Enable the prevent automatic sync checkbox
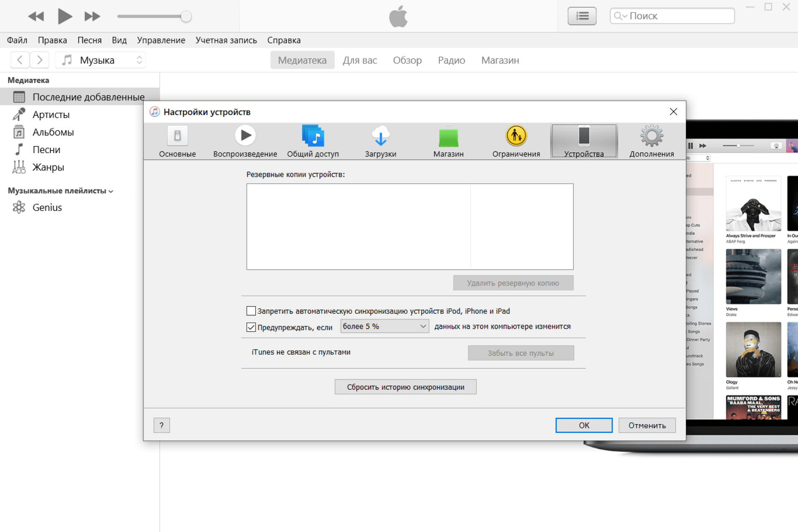Screen dimensions: 798x532 (x=251, y=311)
